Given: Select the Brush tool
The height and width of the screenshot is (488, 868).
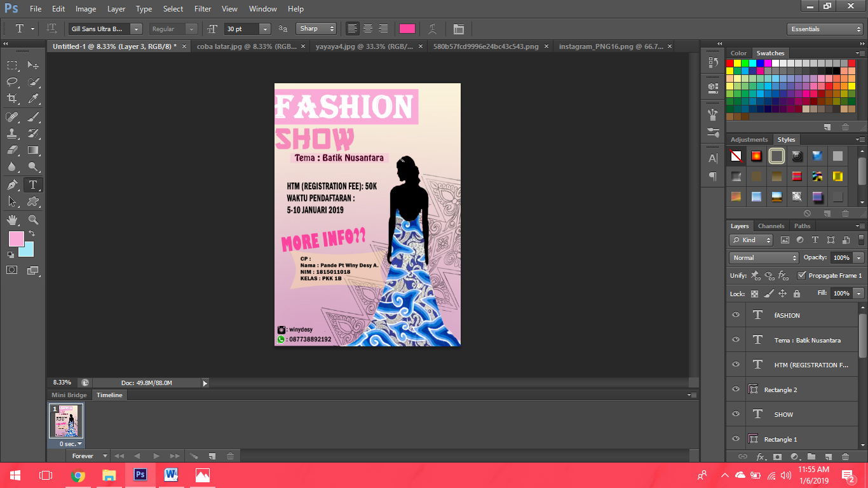Looking at the screenshot, I should tap(34, 117).
